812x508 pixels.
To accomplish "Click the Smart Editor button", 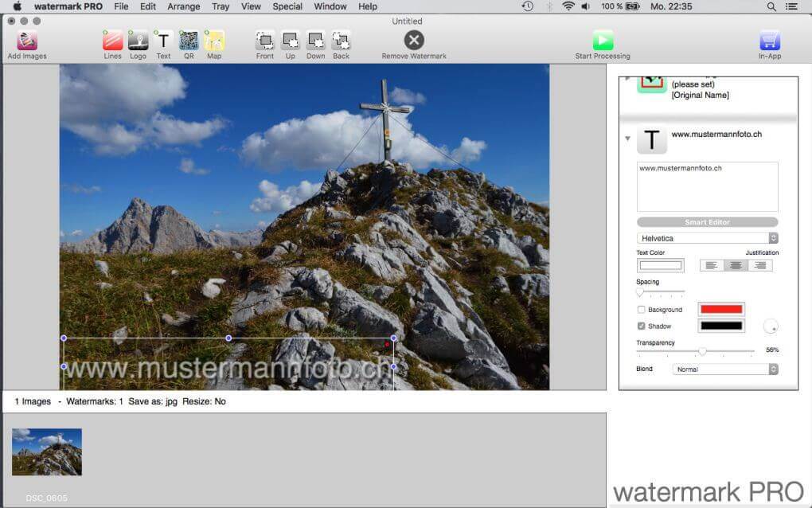I will [707, 222].
